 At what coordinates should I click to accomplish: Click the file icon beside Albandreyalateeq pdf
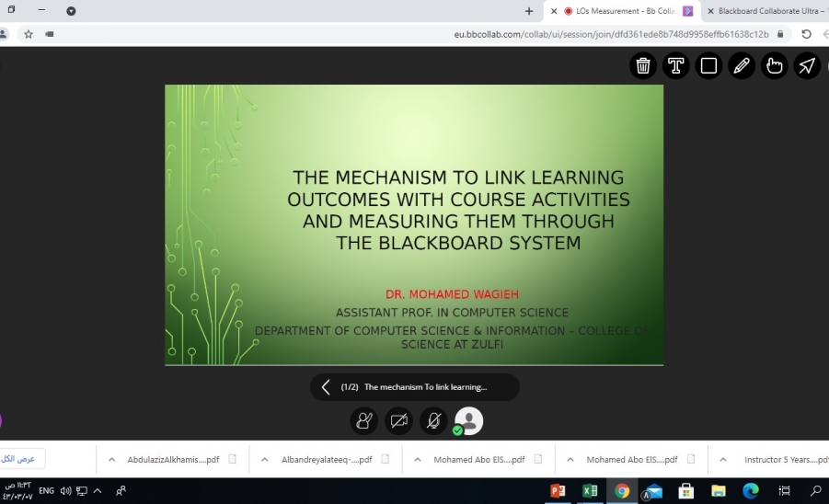[x=385, y=459]
